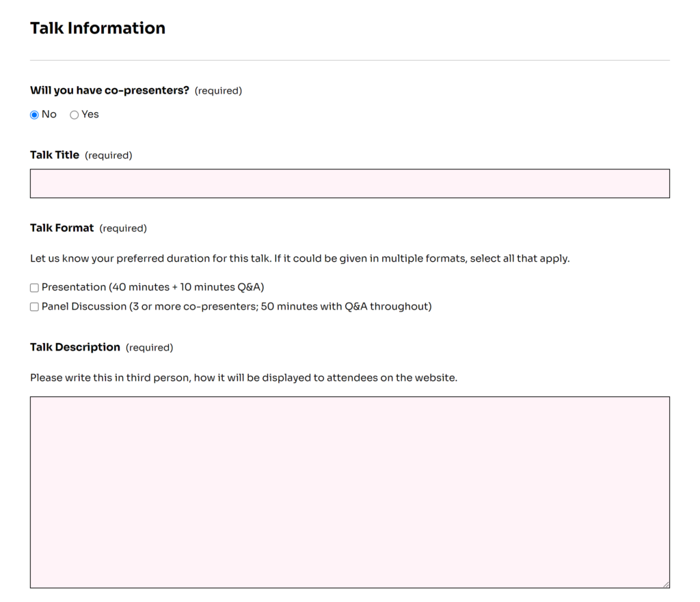Click the bold "Talk Format" label

(62, 228)
